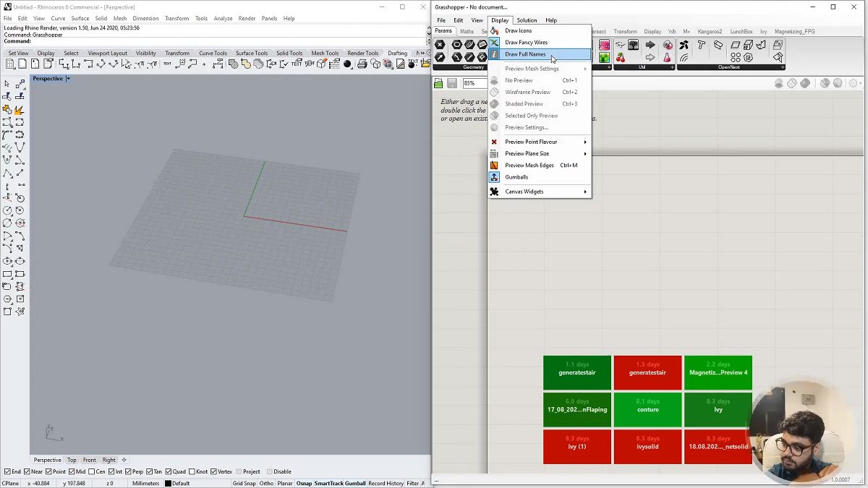Click the Default layer black color swatch
The image size is (868, 488).
click(x=168, y=483)
